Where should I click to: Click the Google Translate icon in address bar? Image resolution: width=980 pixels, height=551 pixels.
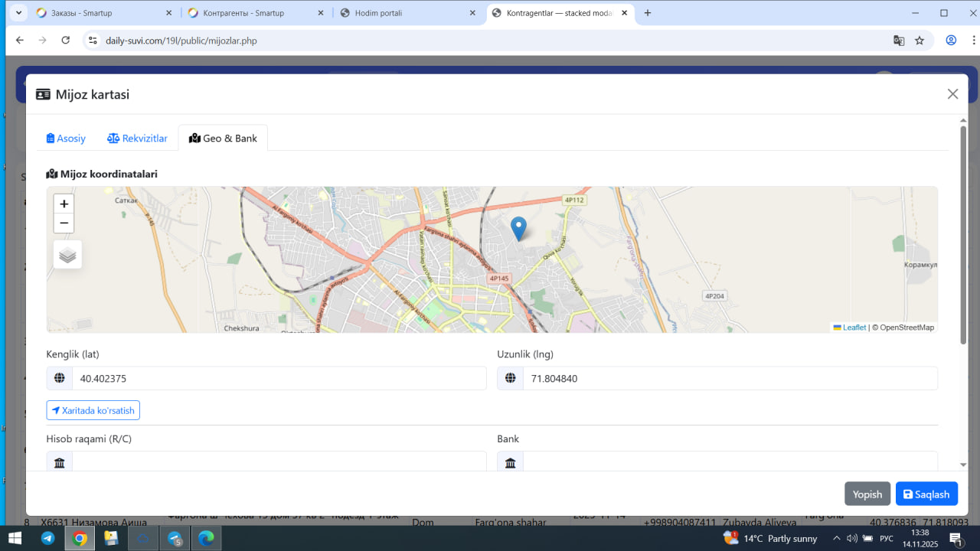tap(899, 41)
